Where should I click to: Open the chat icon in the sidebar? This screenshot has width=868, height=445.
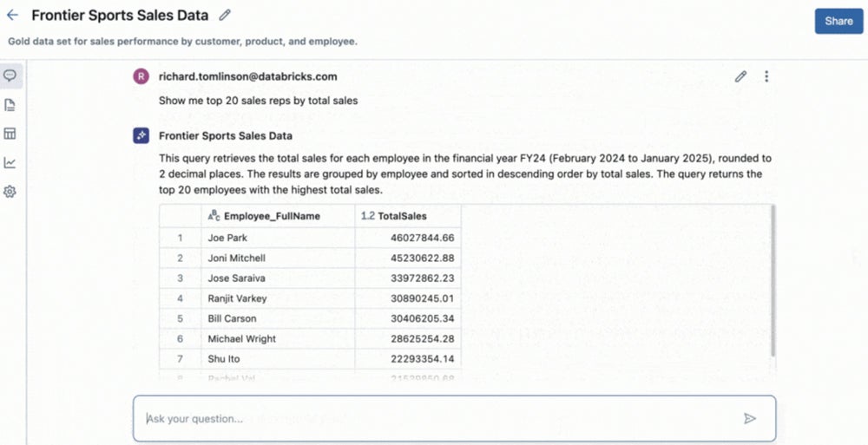[x=10, y=75]
